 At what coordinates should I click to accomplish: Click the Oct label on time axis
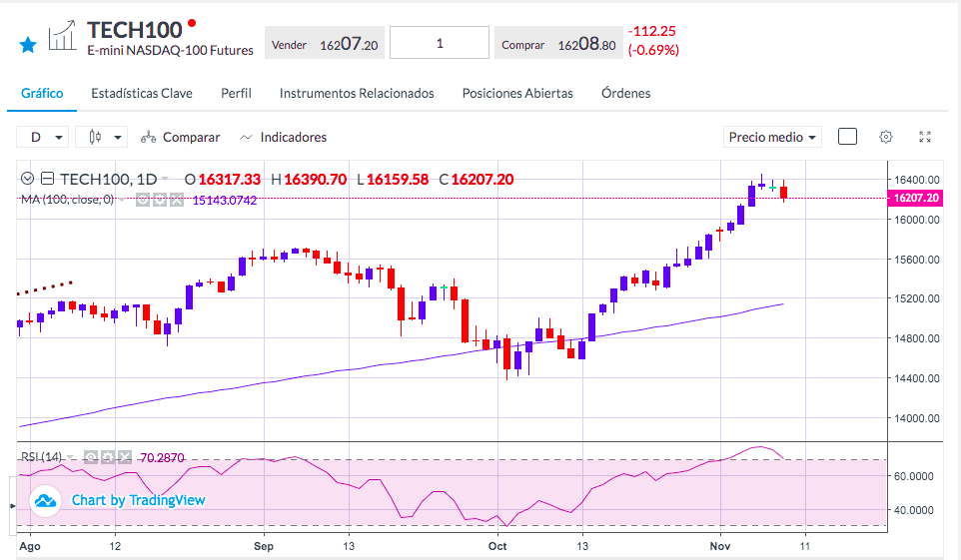click(x=497, y=546)
